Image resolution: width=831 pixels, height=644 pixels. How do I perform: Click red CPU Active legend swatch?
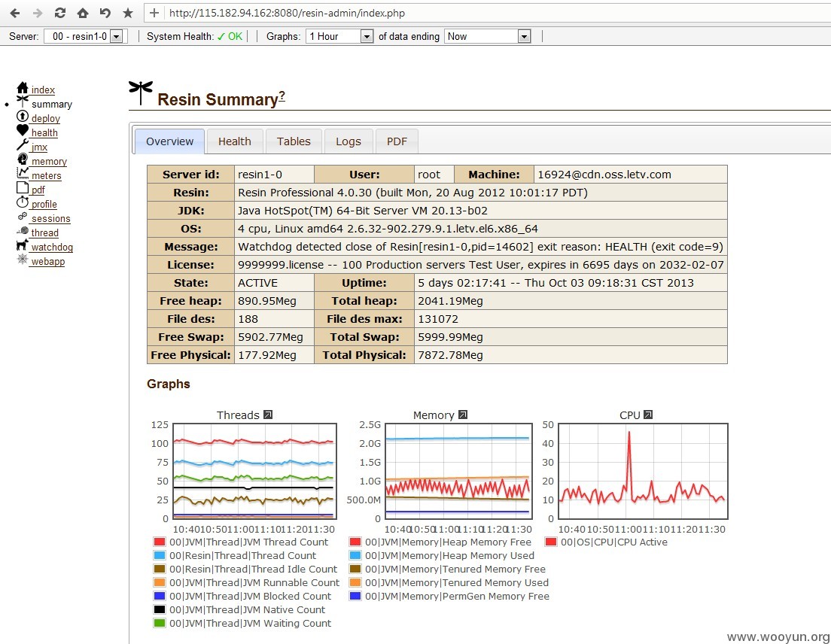click(x=551, y=542)
